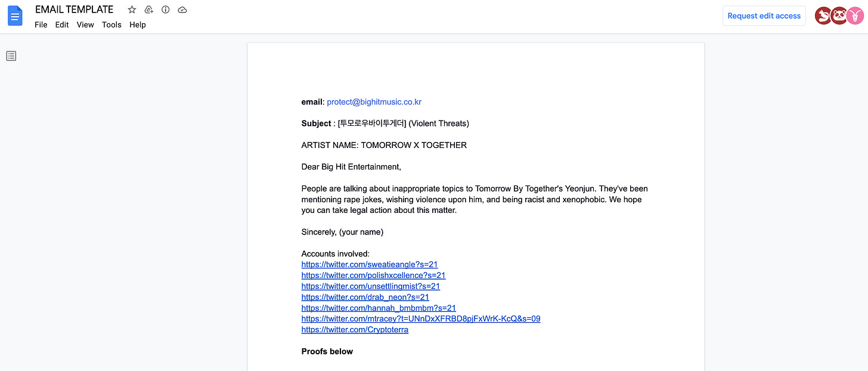This screenshot has height=371, width=868.
Task: Open the View menu
Action: pyautogui.click(x=85, y=25)
